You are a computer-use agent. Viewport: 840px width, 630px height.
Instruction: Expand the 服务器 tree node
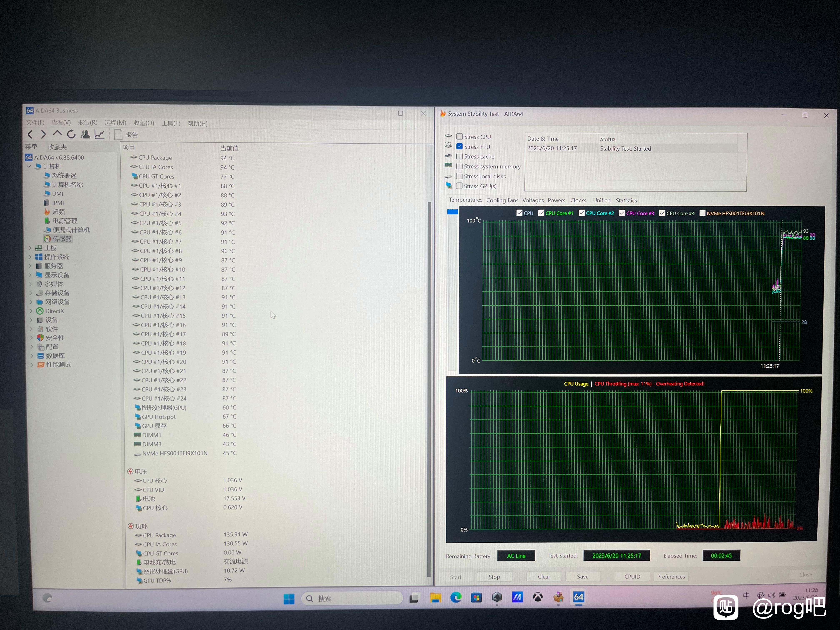30,266
